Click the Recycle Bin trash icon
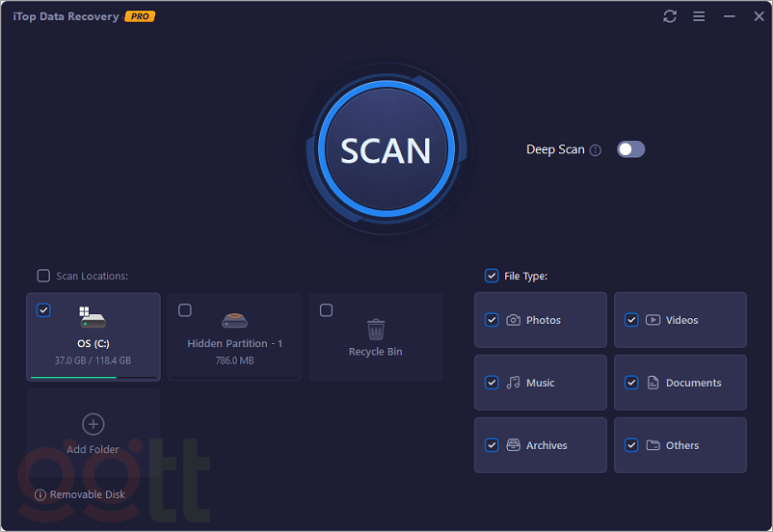Screen dimensions: 773x532 [376, 329]
